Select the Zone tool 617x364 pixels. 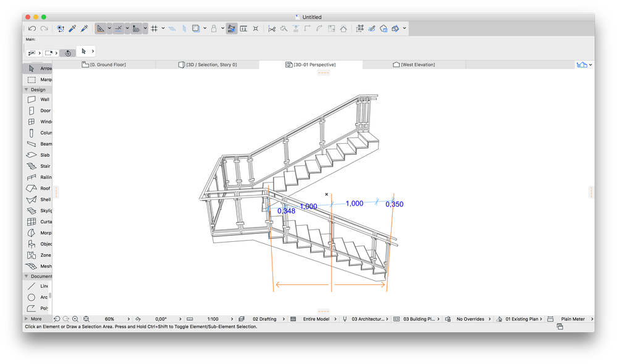[x=38, y=255]
